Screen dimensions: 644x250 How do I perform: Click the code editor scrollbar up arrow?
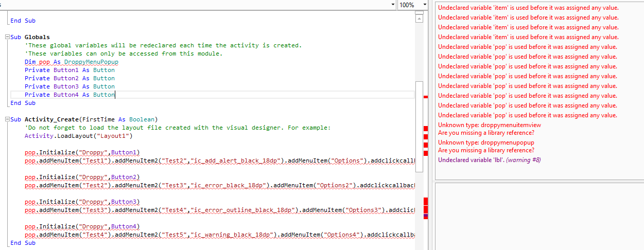[419, 19]
